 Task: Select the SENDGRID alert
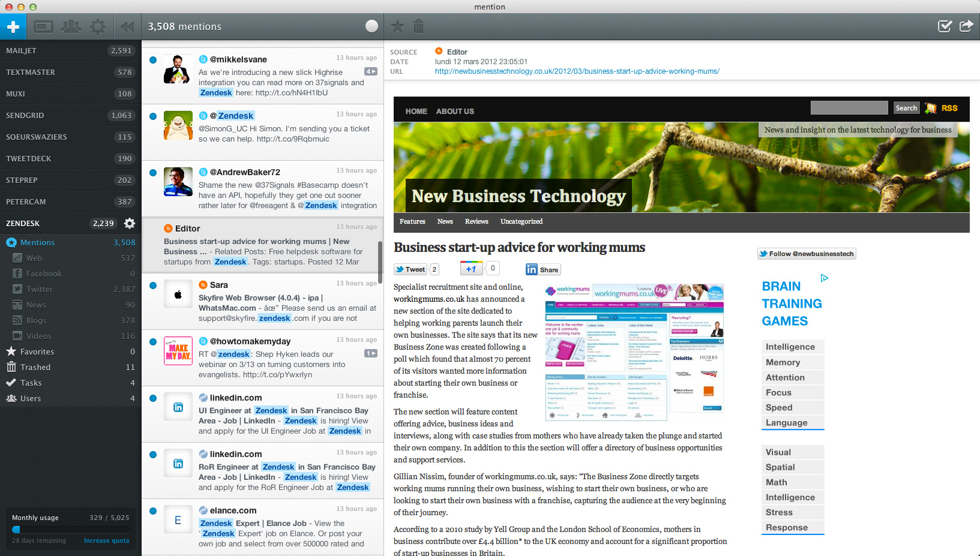click(70, 115)
